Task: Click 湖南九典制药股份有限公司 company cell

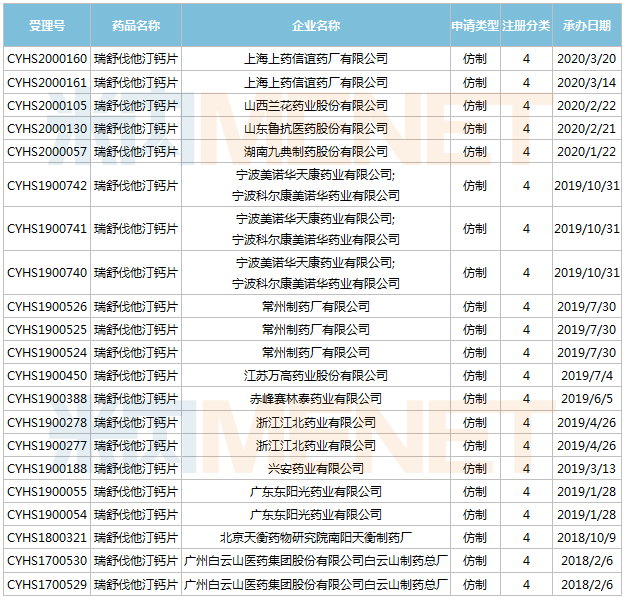Action: [316, 151]
